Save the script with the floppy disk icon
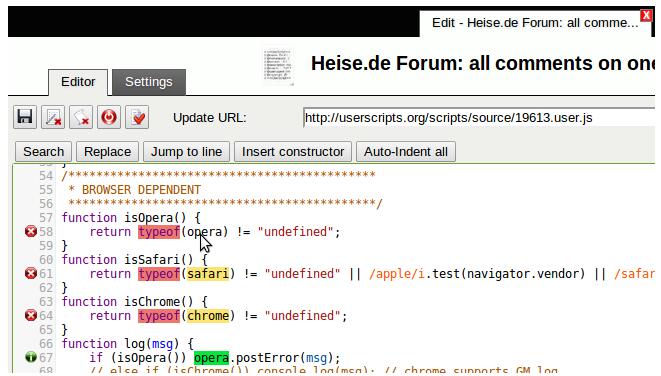The width and height of the screenshot is (661, 376). point(24,117)
